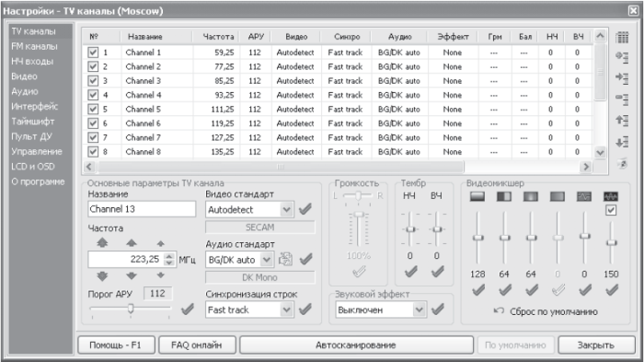Switch to the FM каналы section
The image size is (644, 362).
[x=35, y=46]
